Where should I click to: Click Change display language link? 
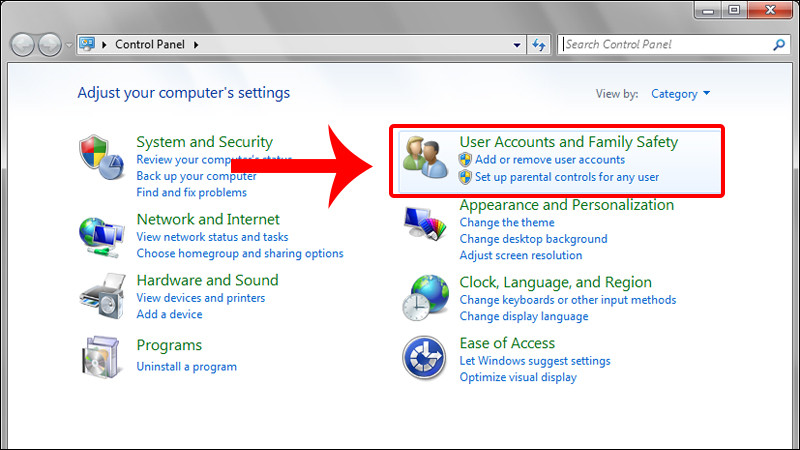523,316
